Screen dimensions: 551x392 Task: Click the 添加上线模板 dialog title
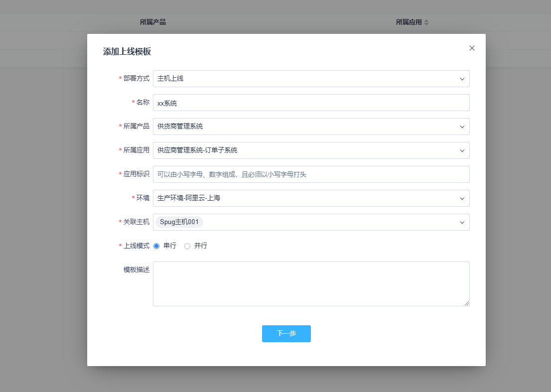(127, 52)
